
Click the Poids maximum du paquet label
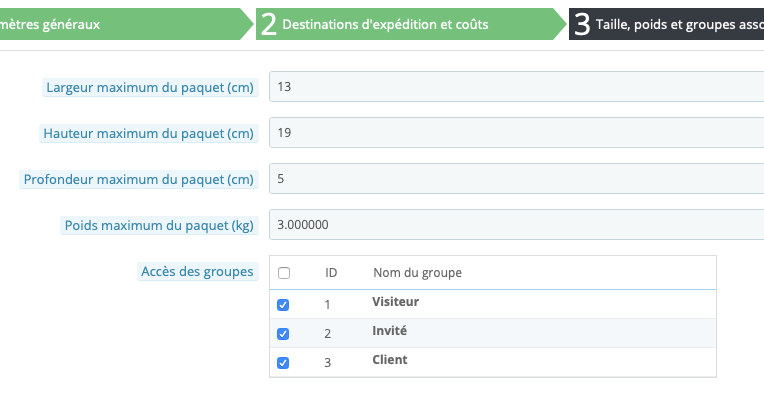point(159,226)
